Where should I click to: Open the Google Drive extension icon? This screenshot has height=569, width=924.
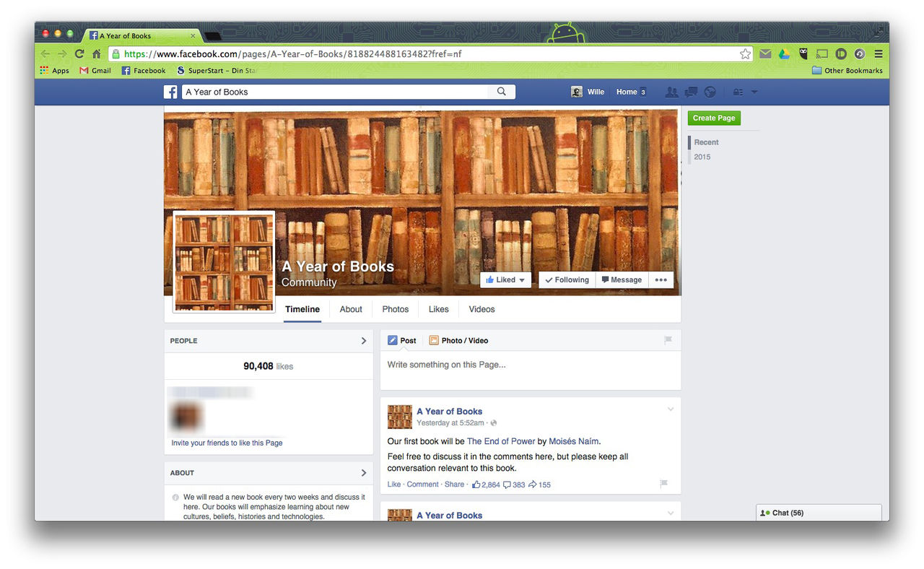tap(784, 54)
